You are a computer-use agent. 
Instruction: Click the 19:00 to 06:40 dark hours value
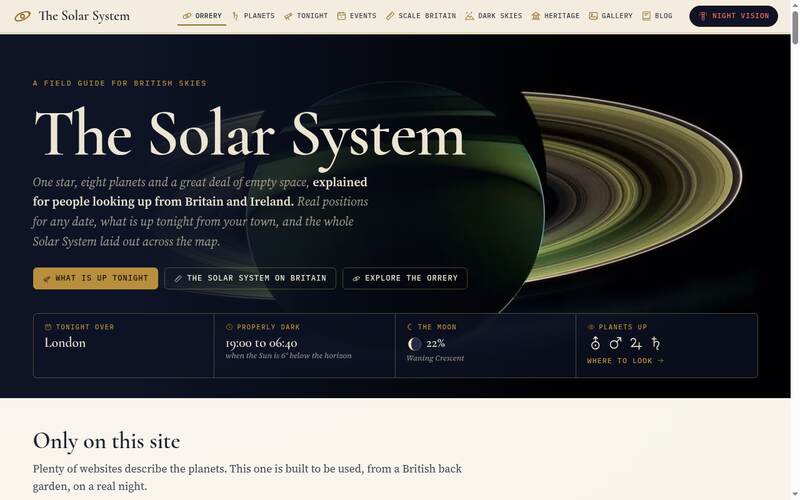pyautogui.click(x=261, y=343)
